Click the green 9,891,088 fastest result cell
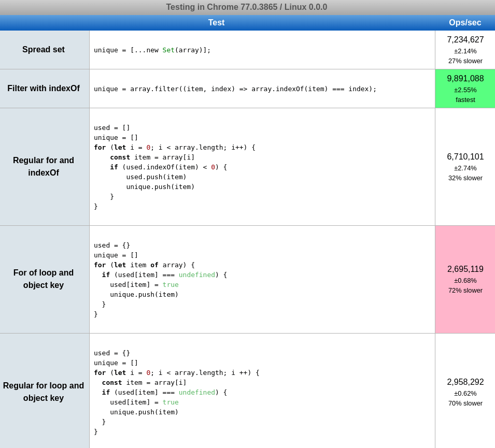Image resolution: width=495 pixels, height=448 pixels. pos(465,89)
